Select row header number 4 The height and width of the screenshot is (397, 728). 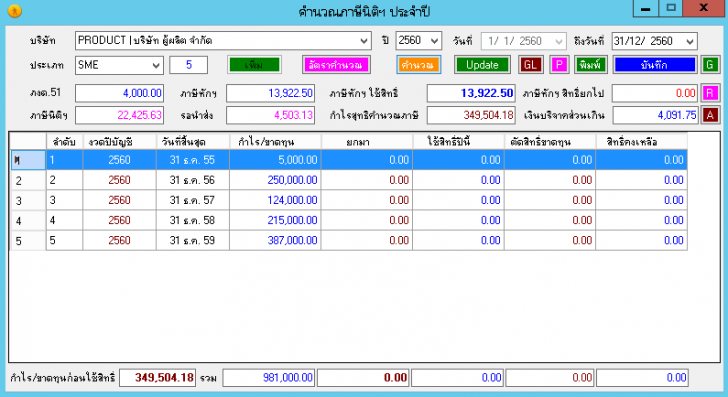28,221
